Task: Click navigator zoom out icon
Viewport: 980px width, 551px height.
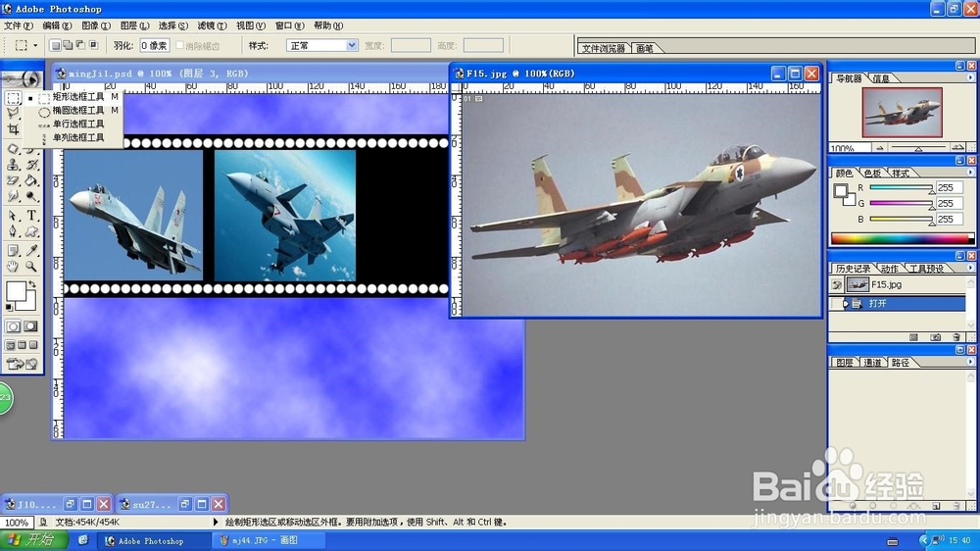Action: pos(879,148)
